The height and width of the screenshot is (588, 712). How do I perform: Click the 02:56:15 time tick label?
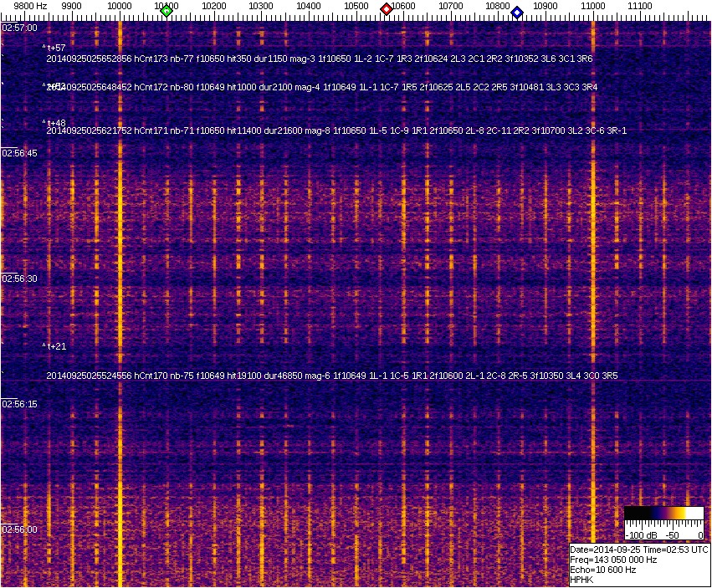pos(20,404)
